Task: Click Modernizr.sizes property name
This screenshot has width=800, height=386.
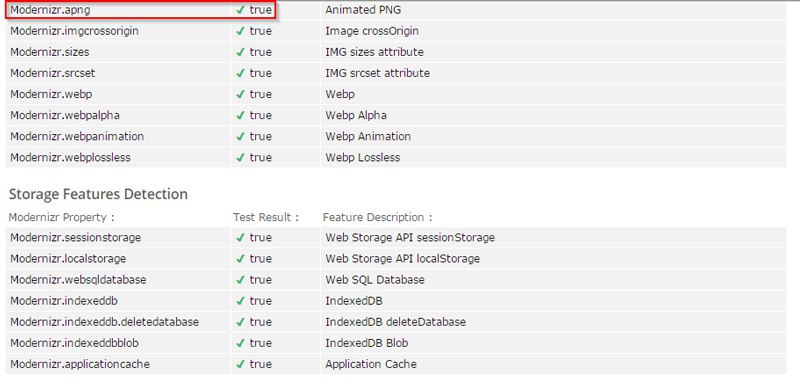Action: 50,52
